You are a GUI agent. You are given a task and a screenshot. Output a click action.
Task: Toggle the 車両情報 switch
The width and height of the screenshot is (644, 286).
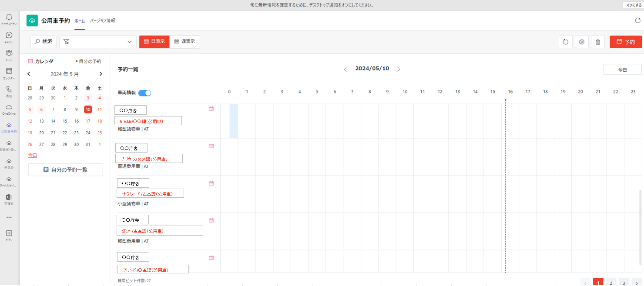[144, 93]
